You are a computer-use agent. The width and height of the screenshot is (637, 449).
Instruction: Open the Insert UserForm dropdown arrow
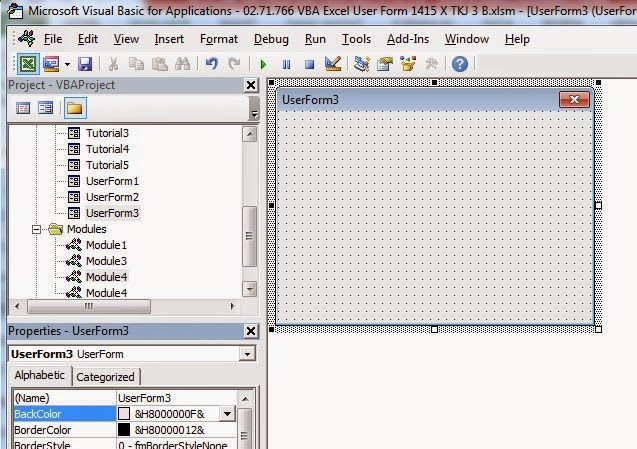67,64
